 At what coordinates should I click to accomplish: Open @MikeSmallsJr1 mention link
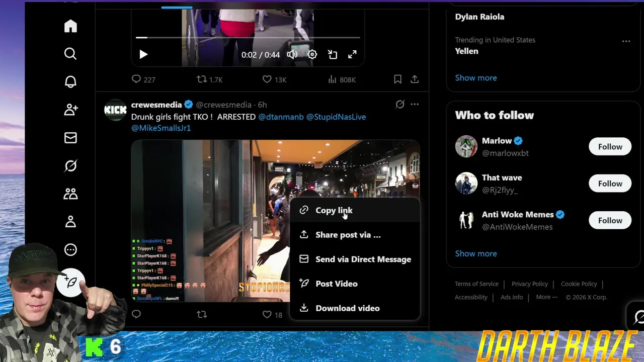coord(161,128)
